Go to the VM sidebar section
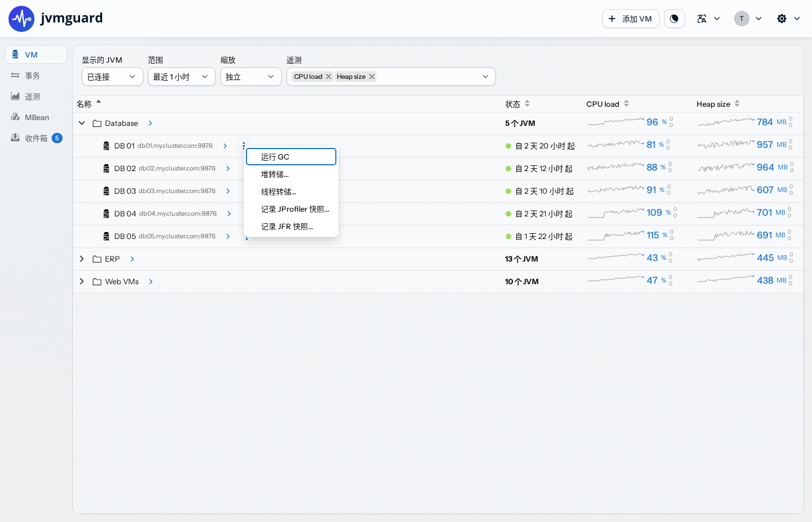Screen dimensions: 812x522 point(36,55)
